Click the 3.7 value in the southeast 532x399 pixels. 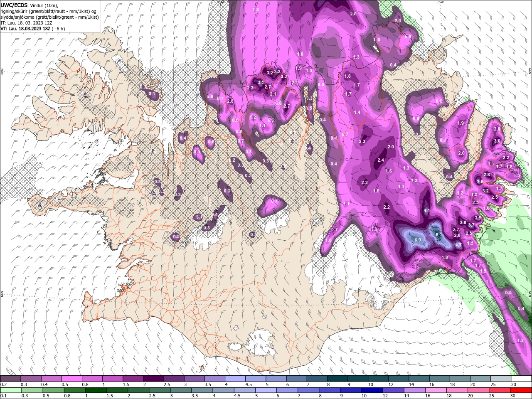click(471, 225)
